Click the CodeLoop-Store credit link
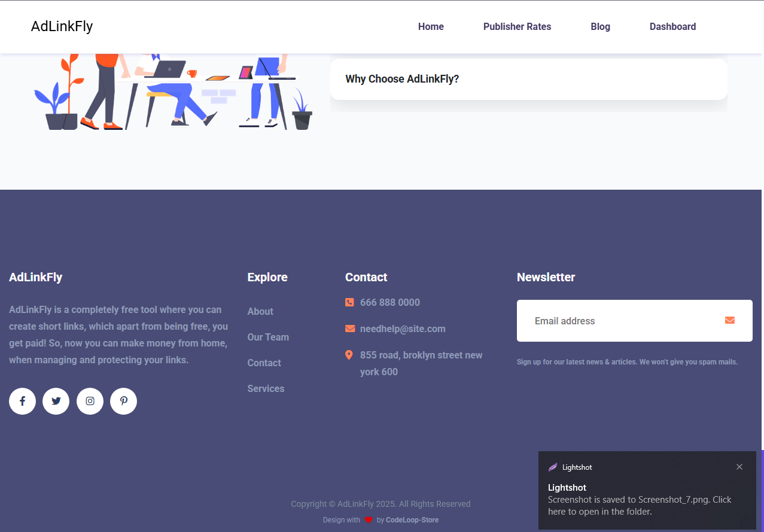The image size is (764, 532). (x=412, y=520)
